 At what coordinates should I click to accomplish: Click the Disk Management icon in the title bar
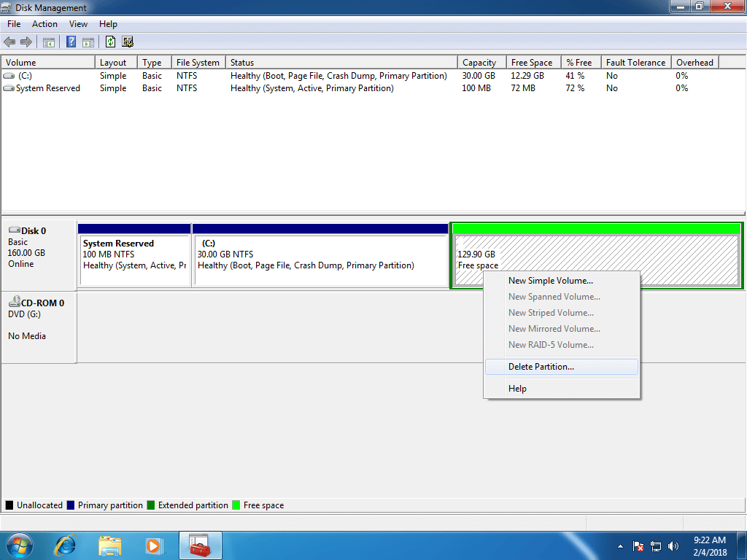(7, 7)
